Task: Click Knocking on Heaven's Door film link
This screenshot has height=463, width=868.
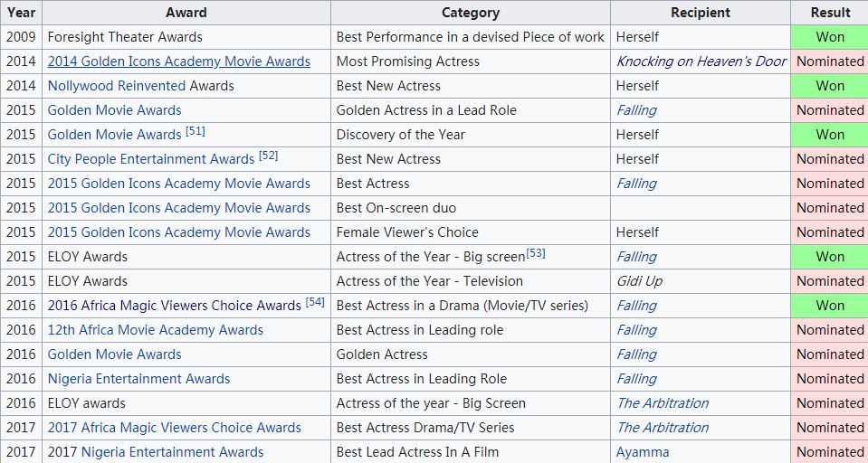Action: (x=701, y=61)
